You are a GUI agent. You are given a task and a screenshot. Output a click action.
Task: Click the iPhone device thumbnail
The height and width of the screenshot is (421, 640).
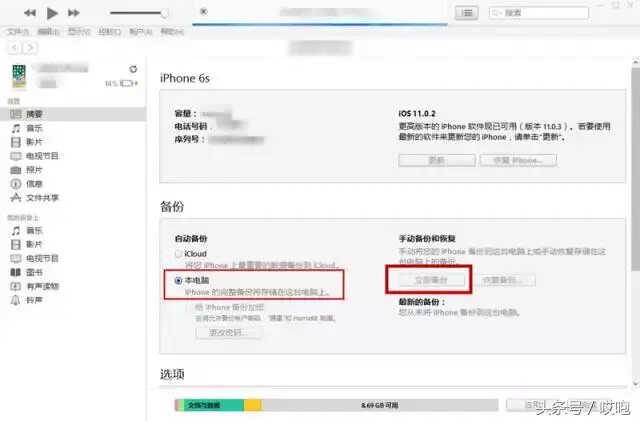click(19, 76)
